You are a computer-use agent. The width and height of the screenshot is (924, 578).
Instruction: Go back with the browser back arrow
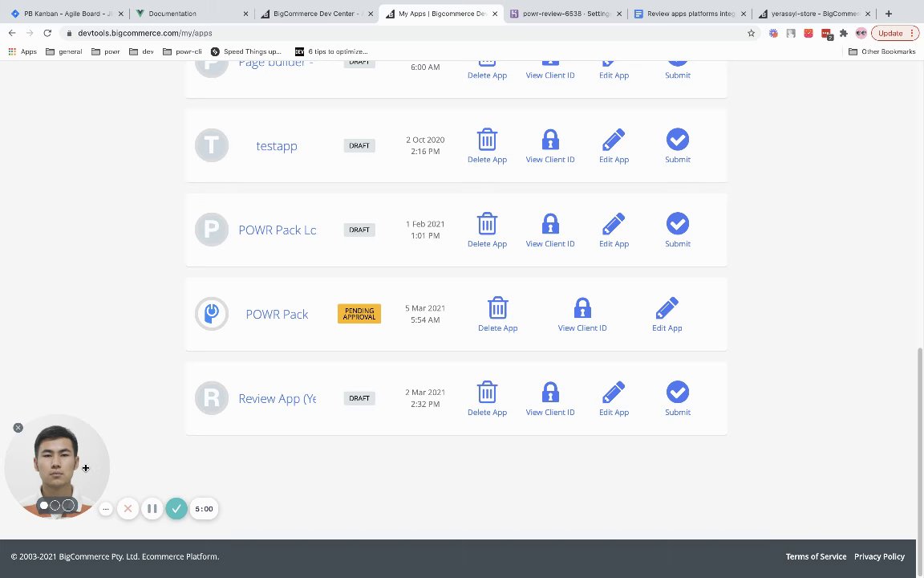pos(12,33)
